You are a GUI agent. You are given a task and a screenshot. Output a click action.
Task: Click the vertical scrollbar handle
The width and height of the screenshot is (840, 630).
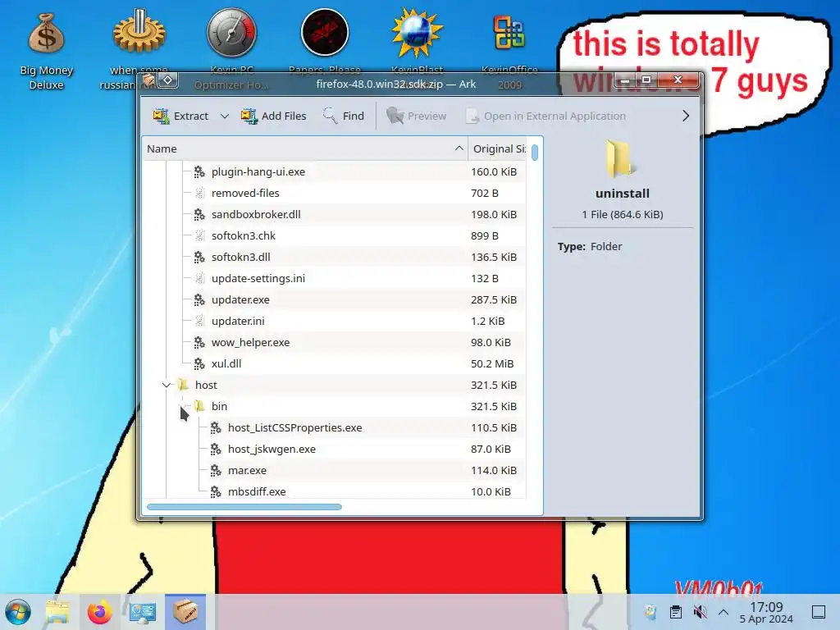[x=535, y=152]
